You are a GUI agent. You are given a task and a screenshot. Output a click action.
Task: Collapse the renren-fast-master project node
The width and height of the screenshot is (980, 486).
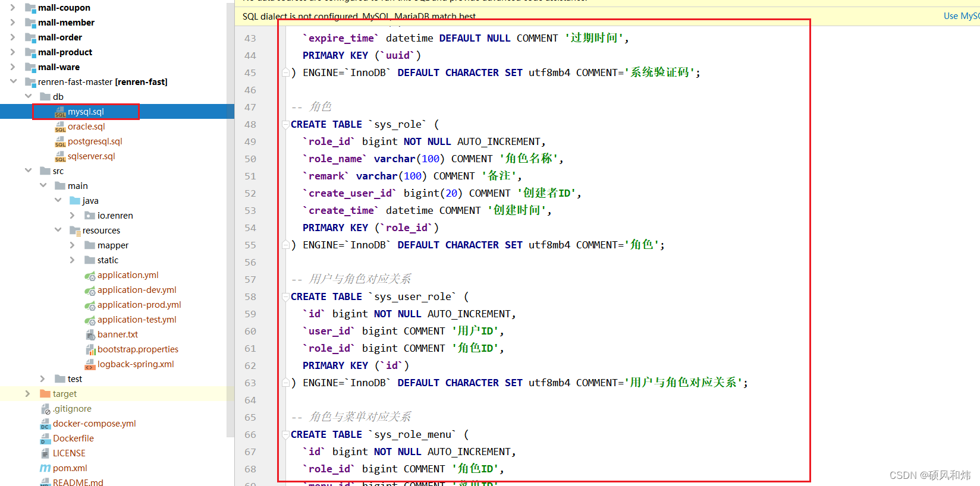pyautogui.click(x=13, y=82)
